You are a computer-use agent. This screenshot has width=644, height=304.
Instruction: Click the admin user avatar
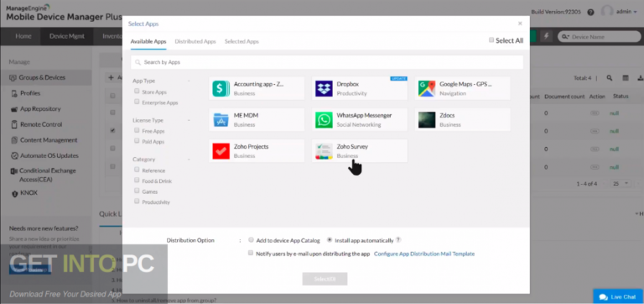pyautogui.click(x=607, y=12)
